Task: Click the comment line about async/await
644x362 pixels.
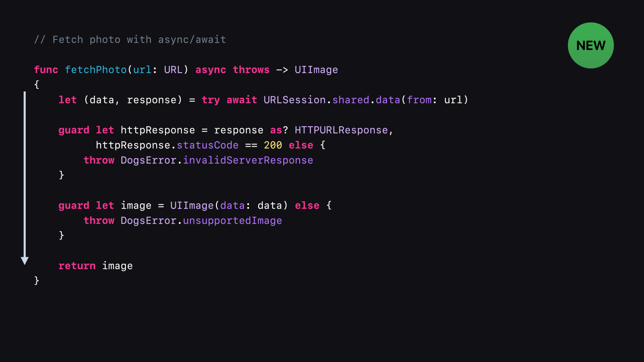Action: point(130,40)
